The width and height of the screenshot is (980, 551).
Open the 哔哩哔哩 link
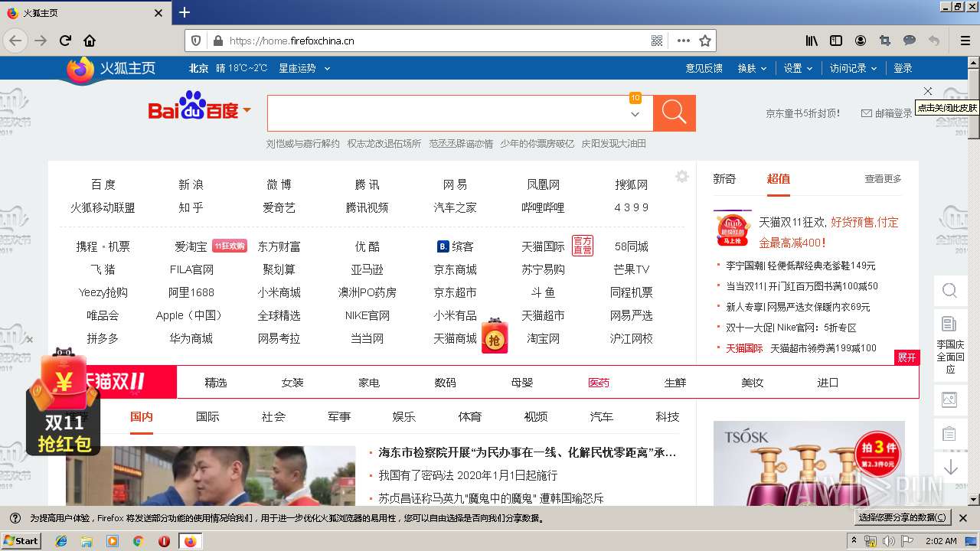(x=544, y=207)
